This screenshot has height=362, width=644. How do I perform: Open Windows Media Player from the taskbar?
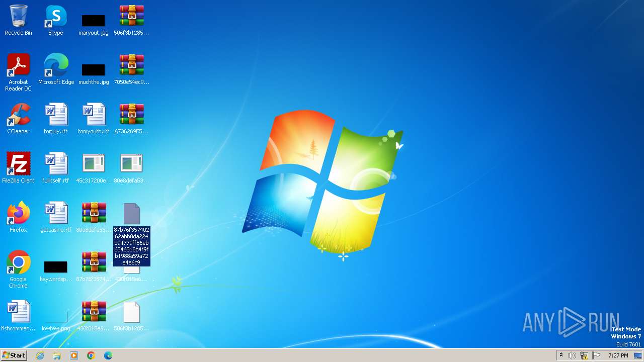tap(74, 355)
